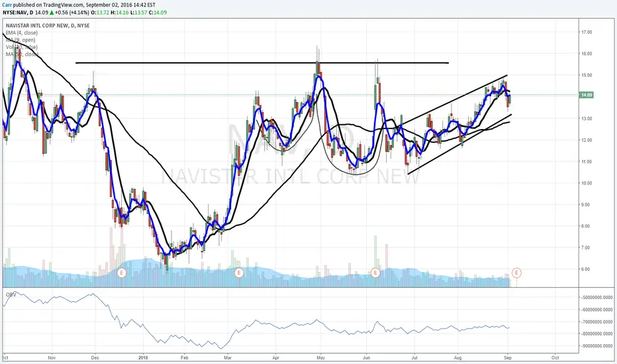This screenshot has width=617, height=364.
Task: Click the May date label on time axis
Action: point(320,358)
